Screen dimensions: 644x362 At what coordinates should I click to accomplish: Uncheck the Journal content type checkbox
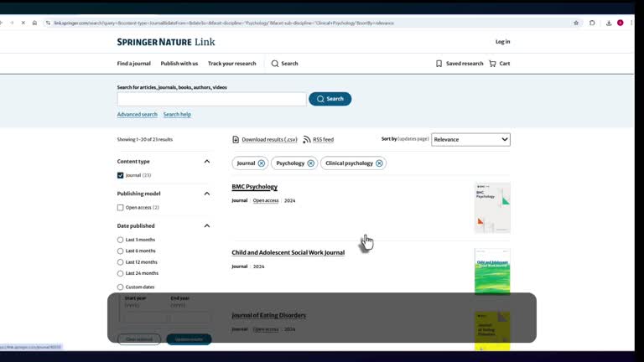click(121, 175)
